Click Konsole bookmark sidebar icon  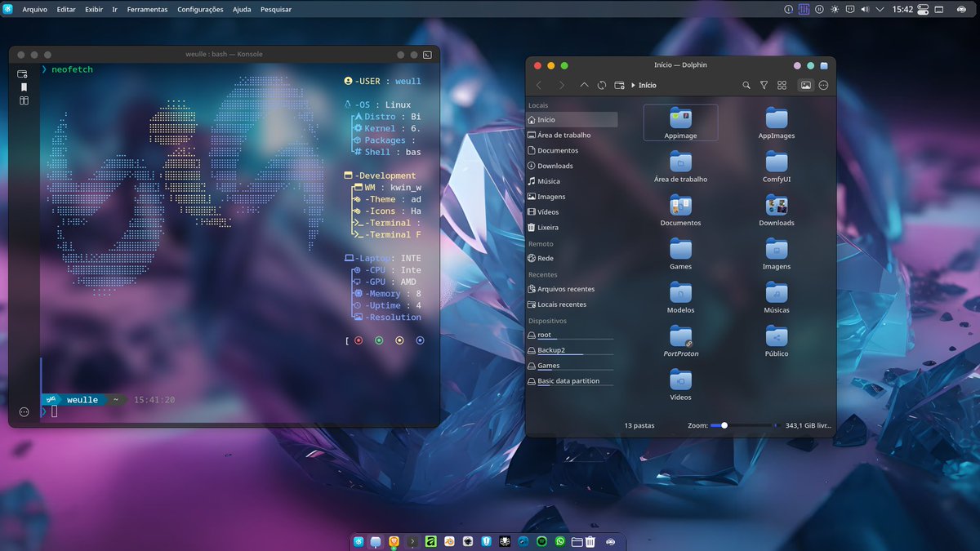(24, 87)
